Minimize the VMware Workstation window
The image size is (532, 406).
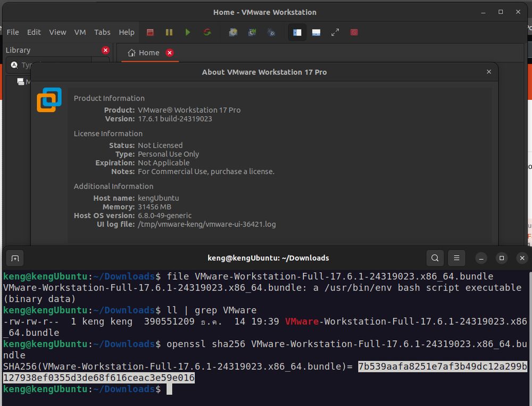pos(483,12)
